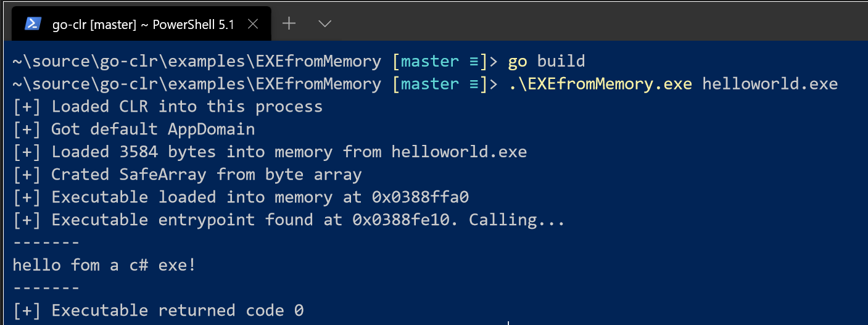Click the helloworld.exe argument on the command line

770,84
